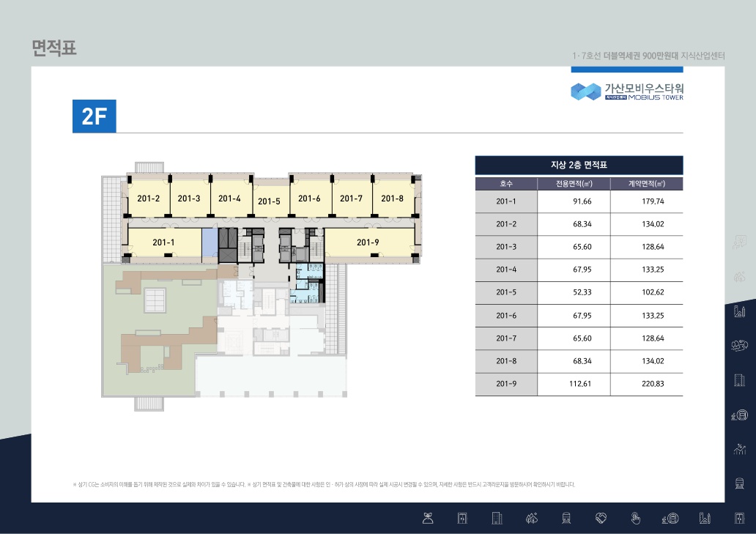The width and height of the screenshot is (756, 534).
Task: Click the trees icon in bottom bar
Action: coord(532,519)
